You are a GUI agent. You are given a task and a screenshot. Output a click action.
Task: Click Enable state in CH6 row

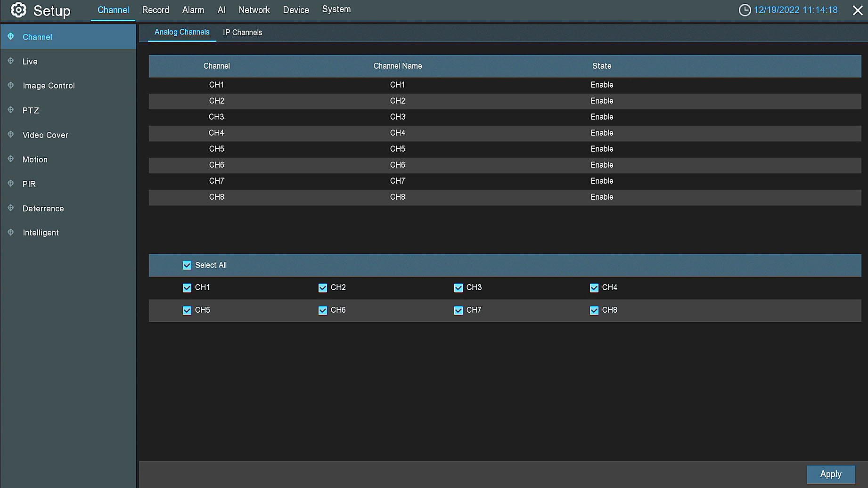(x=602, y=165)
